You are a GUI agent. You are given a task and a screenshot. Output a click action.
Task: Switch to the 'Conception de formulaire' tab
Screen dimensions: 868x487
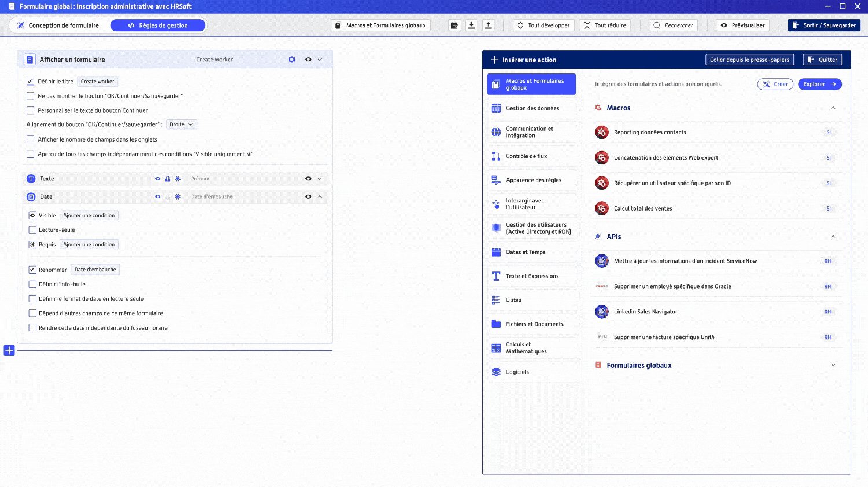click(x=58, y=25)
